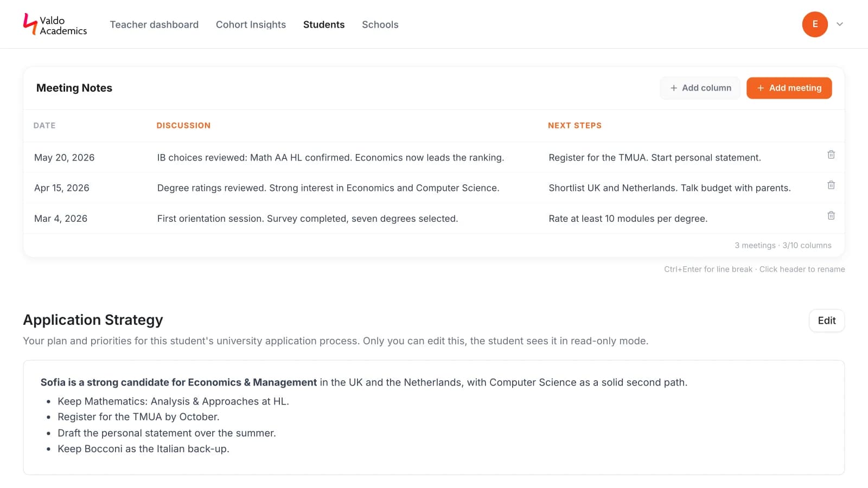Click the Valdo Academics logo
The height and width of the screenshot is (488, 868).
(x=55, y=24)
